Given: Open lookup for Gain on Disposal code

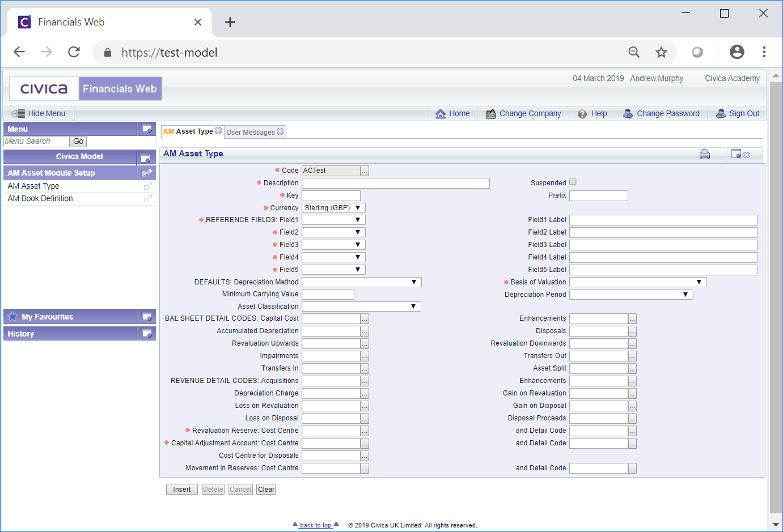Looking at the screenshot, I should point(632,406).
